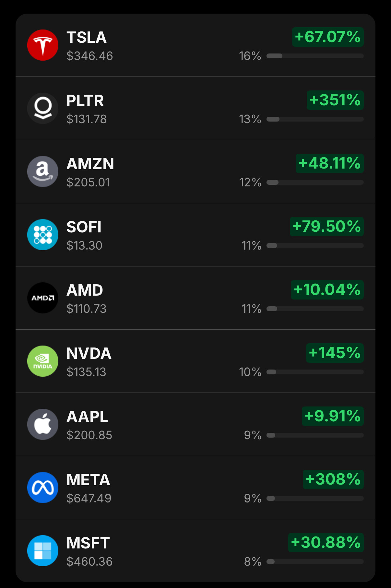Click the +351% gain badge for PLTR
391x588 pixels.
[335, 100]
